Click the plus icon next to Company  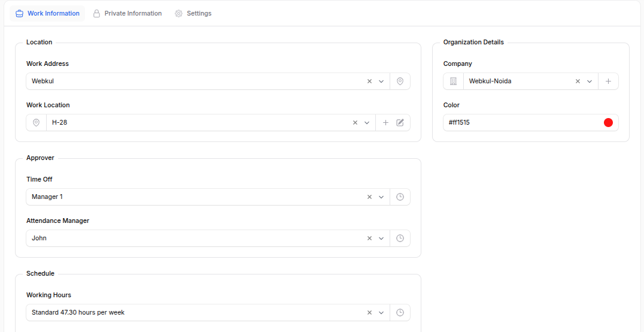point(608,82)
